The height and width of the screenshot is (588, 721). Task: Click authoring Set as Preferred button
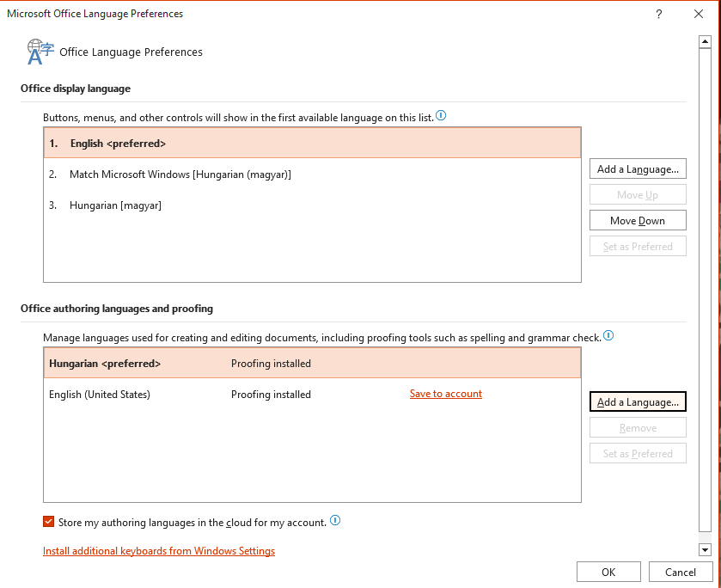pyautogui.click(x=638, y=453)
